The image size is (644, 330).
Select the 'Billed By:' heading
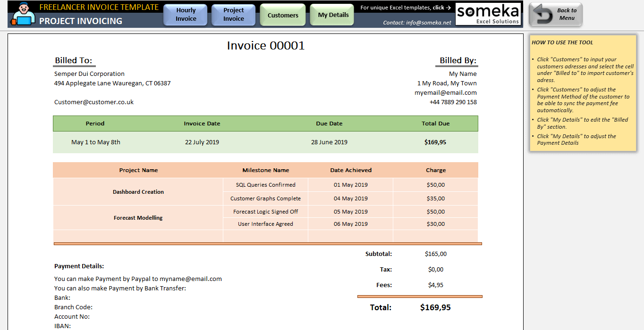(458, 60)
